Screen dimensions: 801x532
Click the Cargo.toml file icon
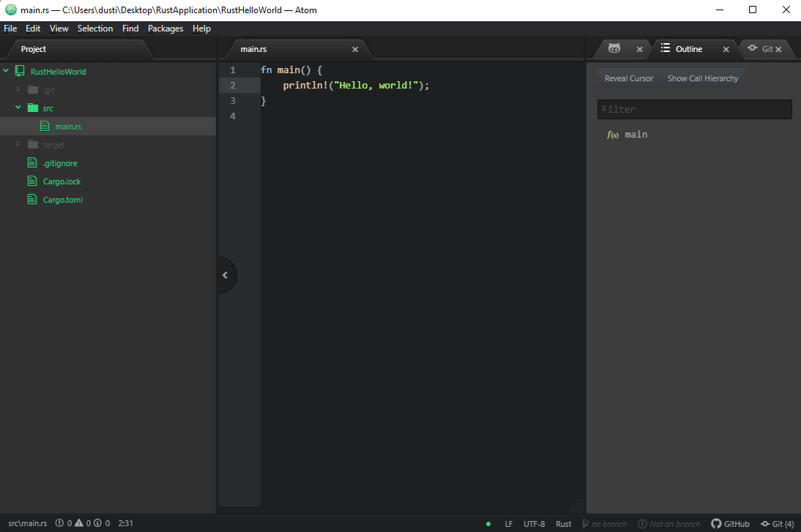coord(31,200)
